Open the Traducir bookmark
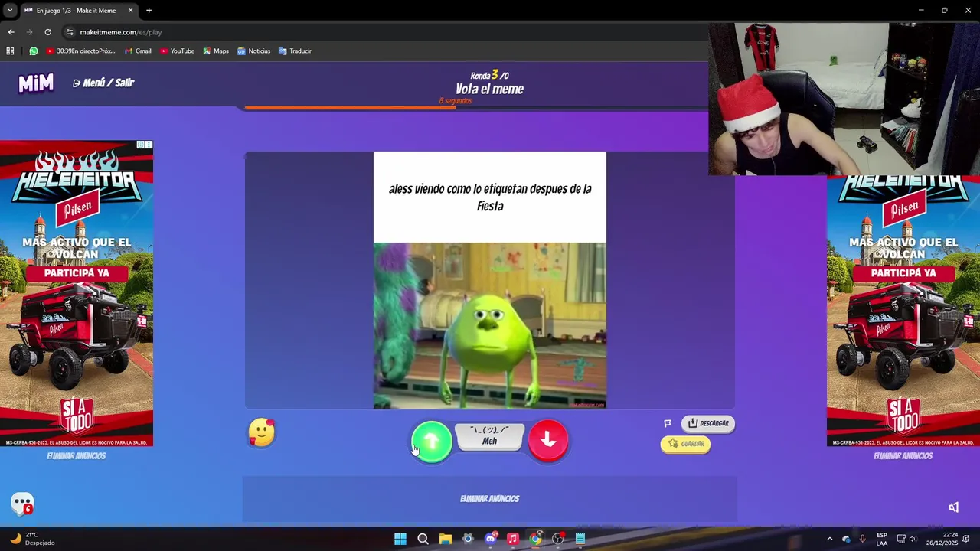This screenshot has height=551, width=980. (295, 51)
